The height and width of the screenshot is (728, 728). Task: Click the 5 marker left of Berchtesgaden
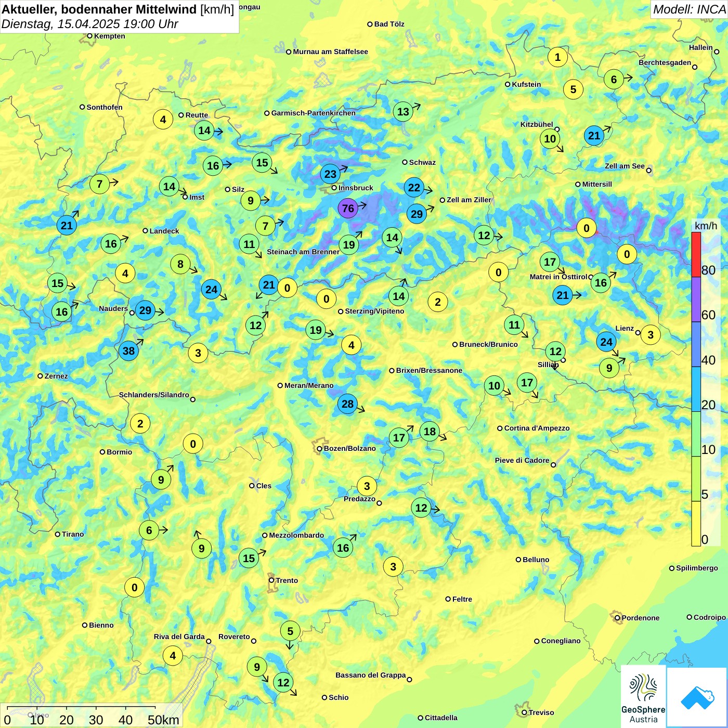pos(573,89)
